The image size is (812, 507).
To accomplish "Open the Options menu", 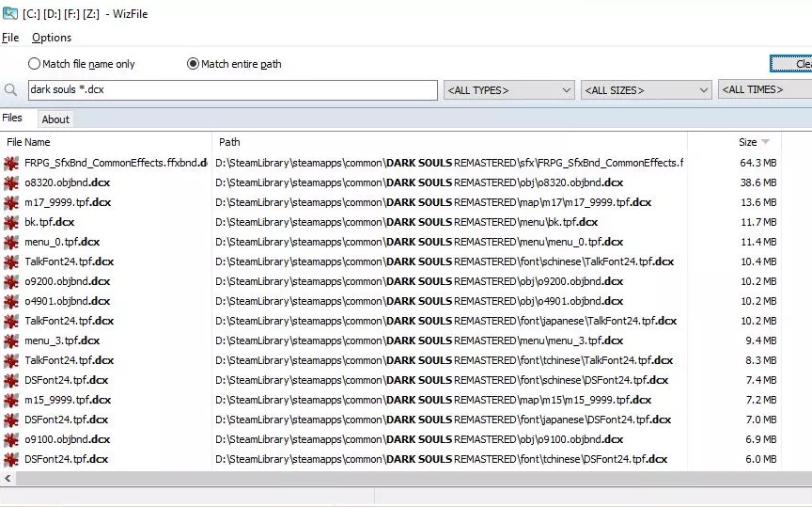I will [x=52, y=38].
